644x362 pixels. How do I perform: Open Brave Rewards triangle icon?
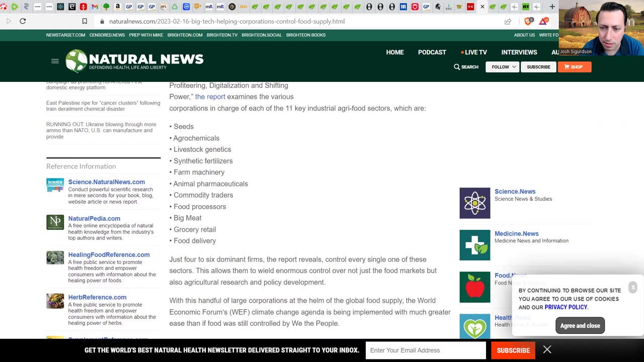click(543, 21)
